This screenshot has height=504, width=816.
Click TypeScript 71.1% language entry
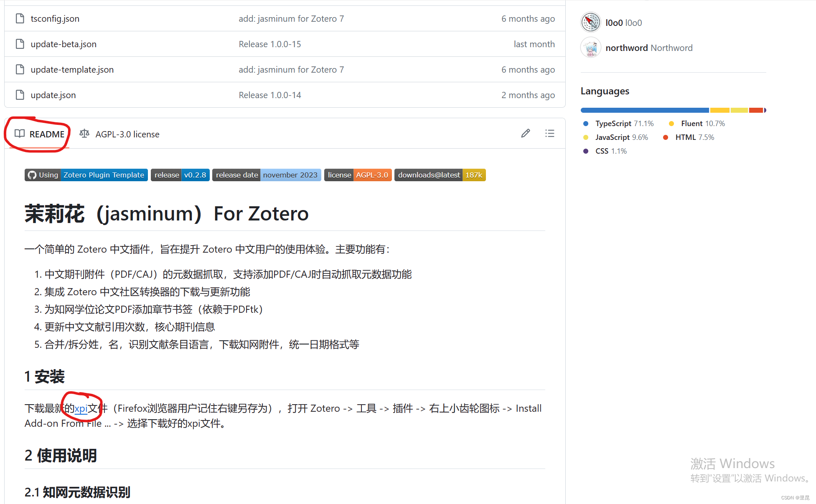point(618,123)
